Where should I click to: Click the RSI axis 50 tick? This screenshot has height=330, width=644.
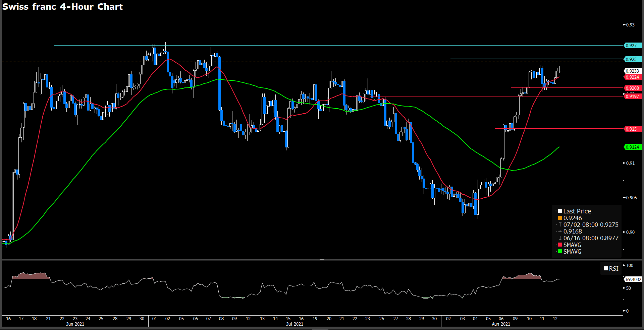[629, 288]
